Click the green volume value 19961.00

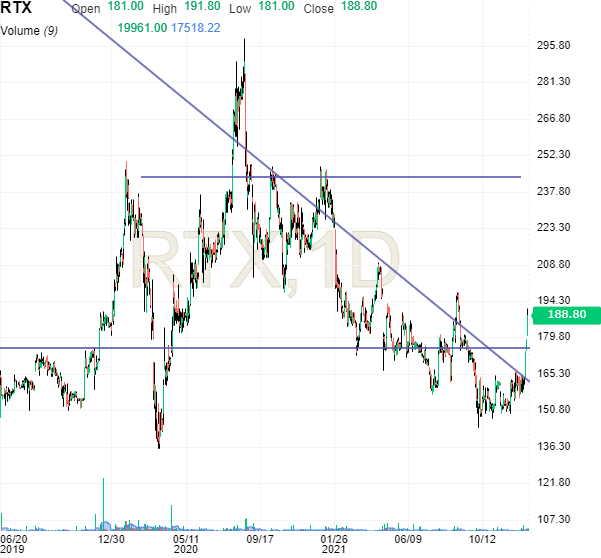141,29
